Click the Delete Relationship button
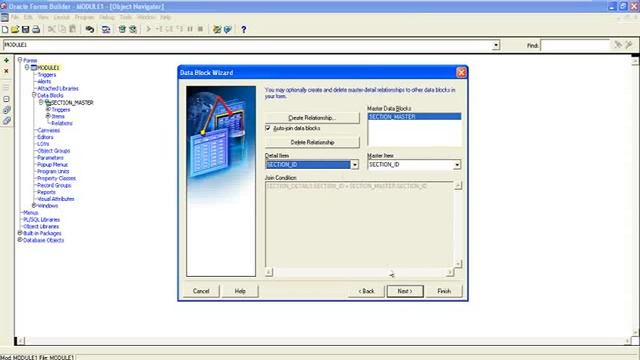This screenshot has width=640, height=360. pos(312,142)
